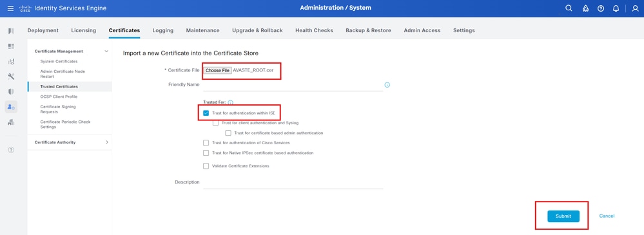Enable Trust for authentication of Cisco Services

[x=206, y=143]
